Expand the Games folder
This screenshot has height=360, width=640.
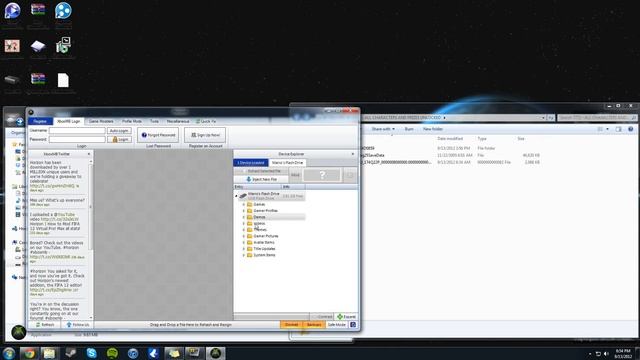244,204
